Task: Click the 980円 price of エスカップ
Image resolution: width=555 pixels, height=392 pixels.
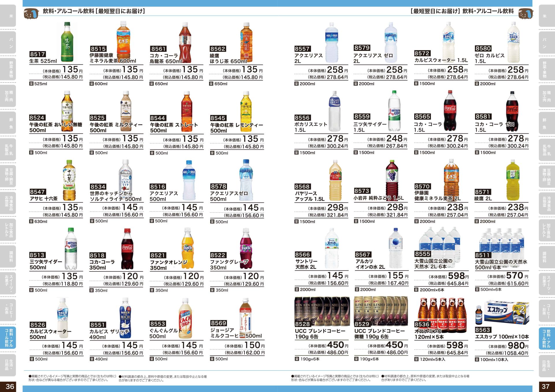Action: [518, 345]
